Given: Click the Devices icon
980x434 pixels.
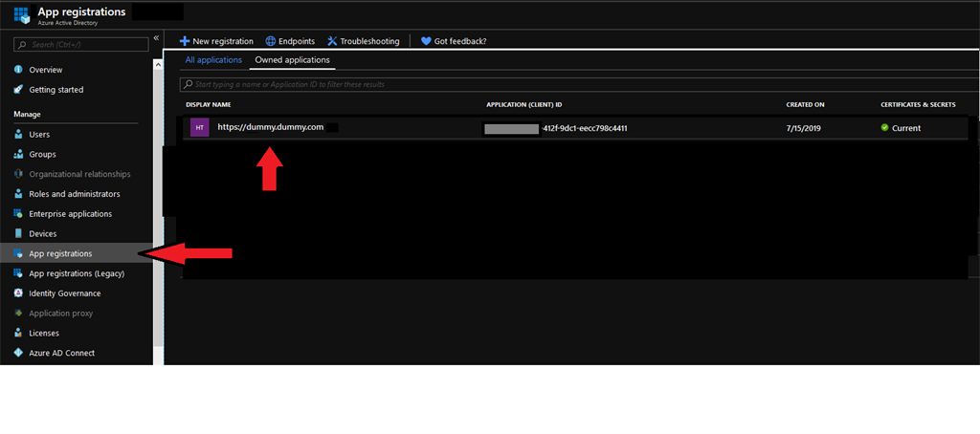Looking at the screenshot, I should tap(18, 233).
